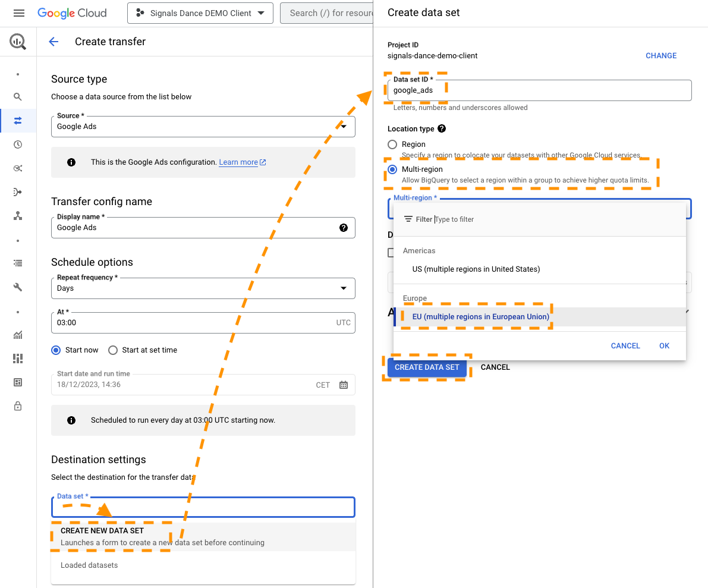Click the Loaded datasets label
This screenshot has width=708, height=588.
click(89, 565)
